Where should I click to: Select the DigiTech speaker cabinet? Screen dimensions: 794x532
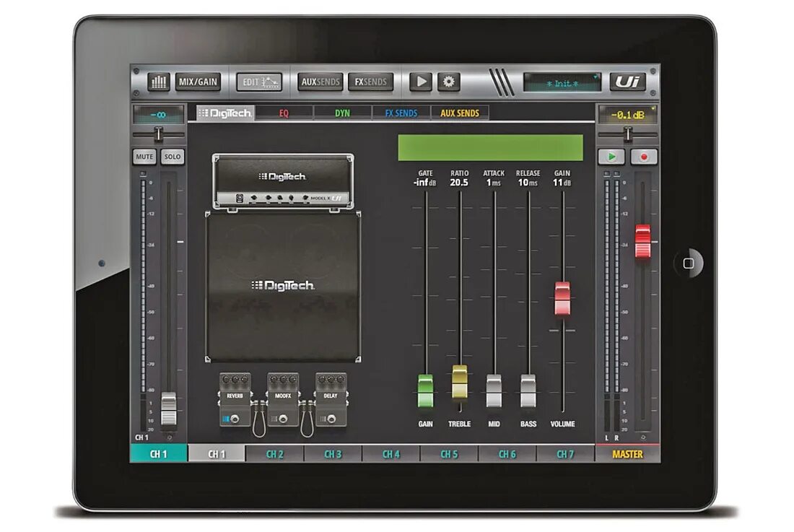(283, 287)
